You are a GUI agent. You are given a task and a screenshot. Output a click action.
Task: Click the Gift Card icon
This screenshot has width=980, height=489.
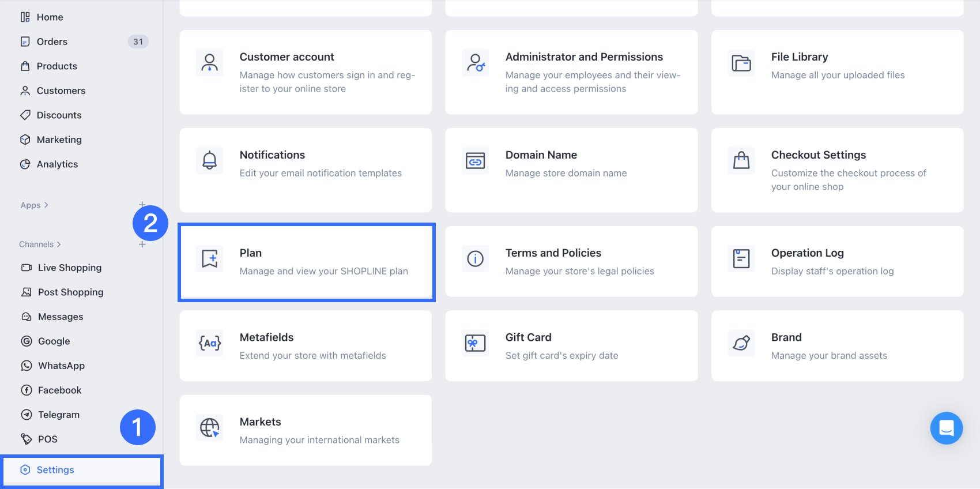pos(476,343)
